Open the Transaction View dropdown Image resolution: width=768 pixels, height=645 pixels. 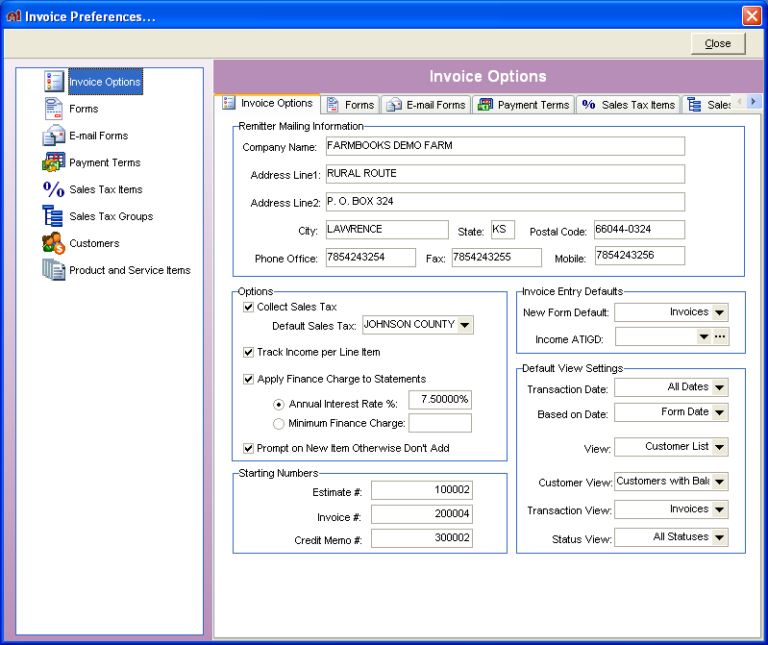pyautogui.click(x=719, y=509)
